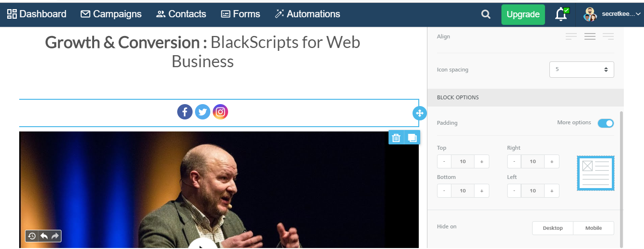Click the speaker video image
The image size is (644, 249).
pos(219,190)
